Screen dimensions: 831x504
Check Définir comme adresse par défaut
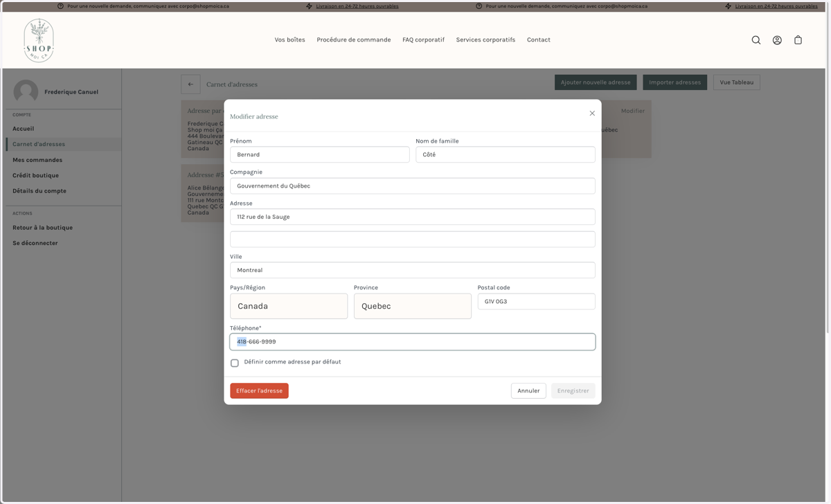tap(235, 363)
